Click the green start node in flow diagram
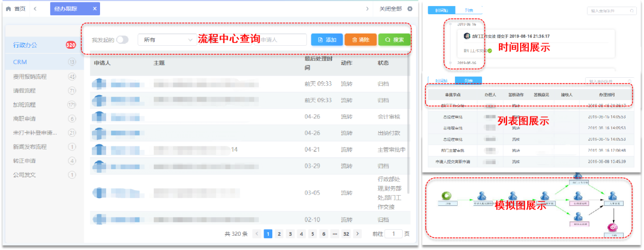 447,195
